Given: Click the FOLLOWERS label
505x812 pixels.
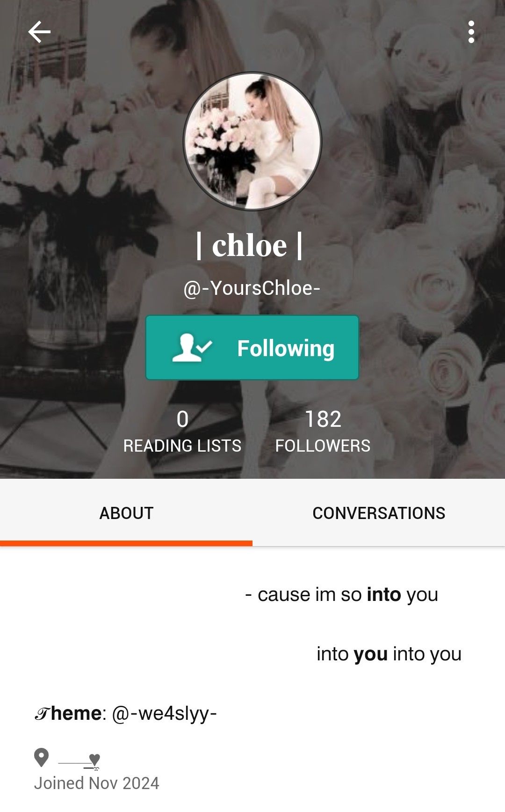Looking at the screenshot, I should click(x=323, y=446).
